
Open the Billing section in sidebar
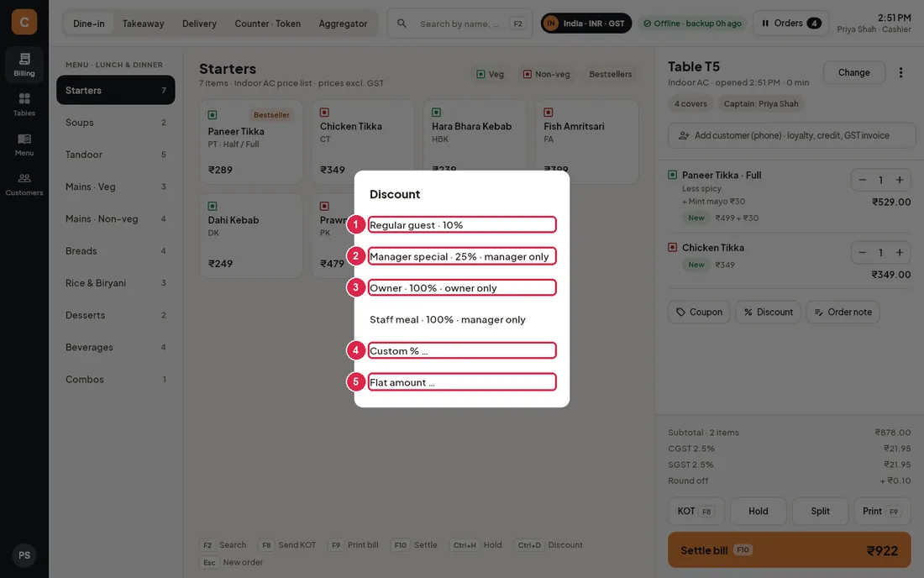tap(24, 64)
